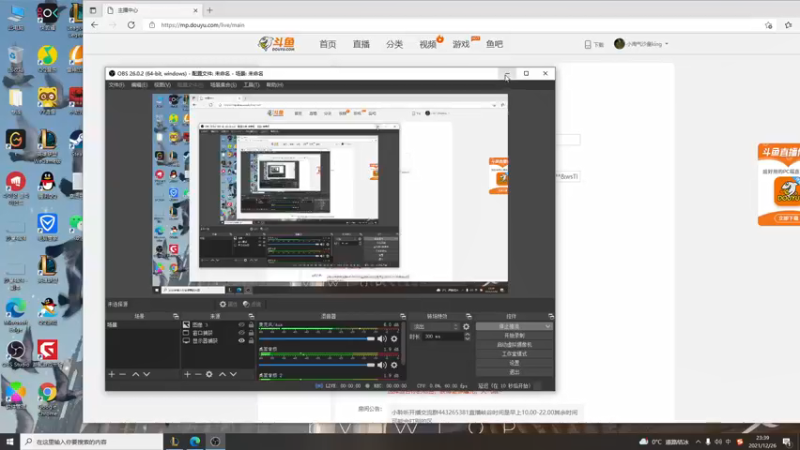Screen dimensions: 800x450
Task: Lock the 显示器捕获 source
Action: 251,341
